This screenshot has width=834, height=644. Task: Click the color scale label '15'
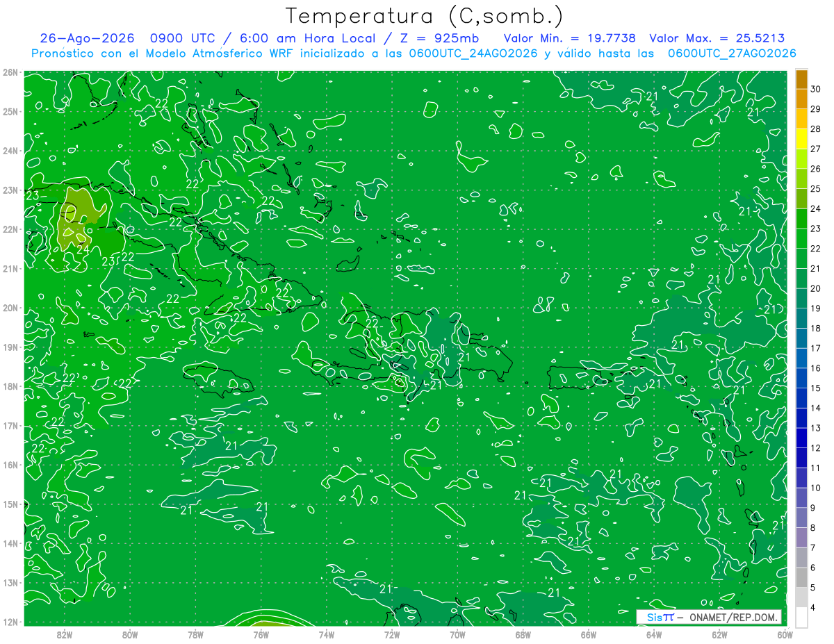[x=816, y=388]
